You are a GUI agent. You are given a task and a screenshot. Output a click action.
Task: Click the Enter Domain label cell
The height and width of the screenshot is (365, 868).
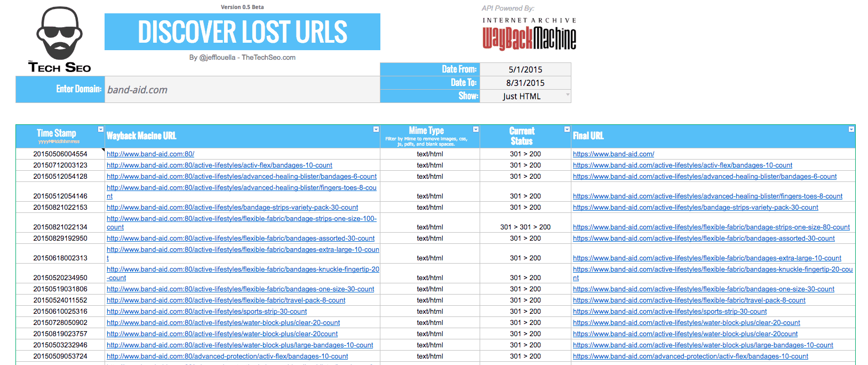[x=60, y=90]
